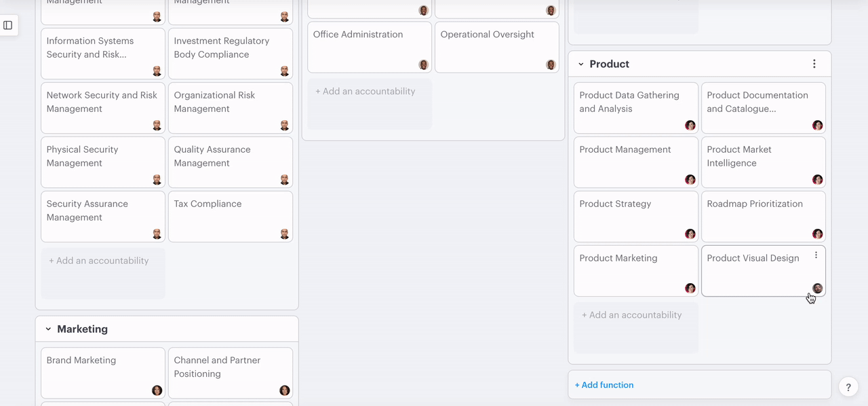Add an accountability under Product
868x406 pixels.
(x=631, y=315)
